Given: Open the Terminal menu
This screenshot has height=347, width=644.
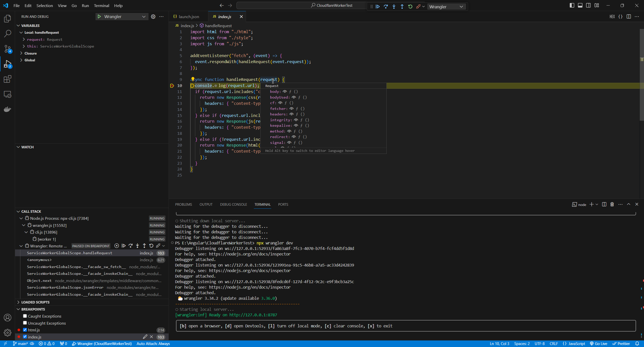Looking at the screenshot, I should [x=101, y=6].
